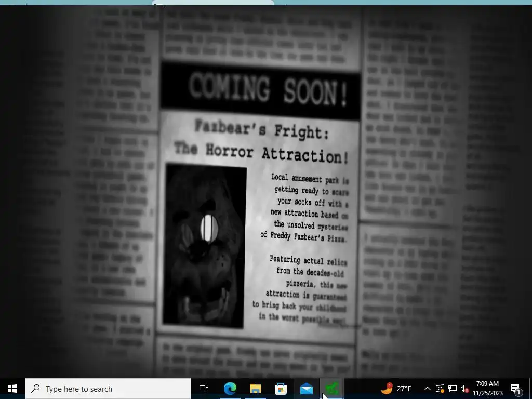Screen dimensions: 532x399
Task: Select the green game icon on taskbar
Action: click(x=332, y=389)
